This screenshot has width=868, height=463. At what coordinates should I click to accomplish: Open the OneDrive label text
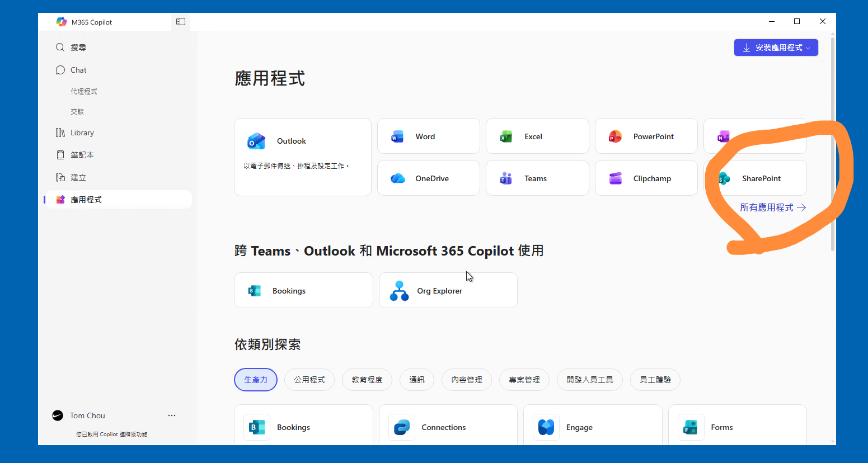coord(432,178)
